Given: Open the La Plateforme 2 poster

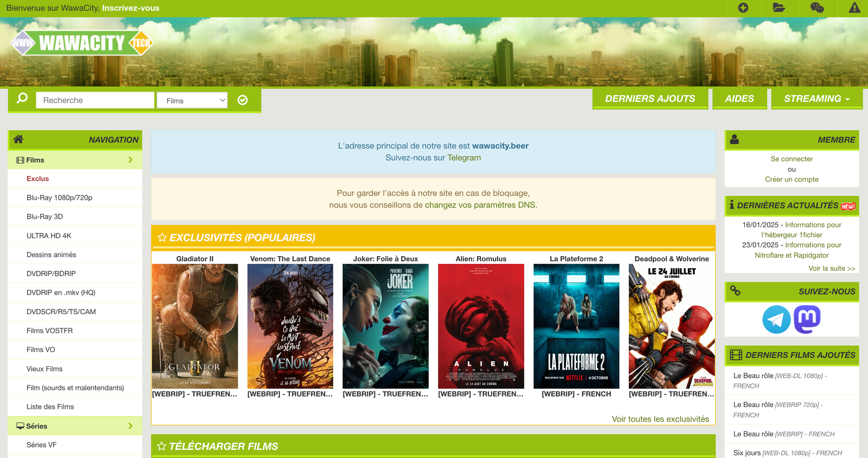Looking at the screenshot, I should coord(576,326).
